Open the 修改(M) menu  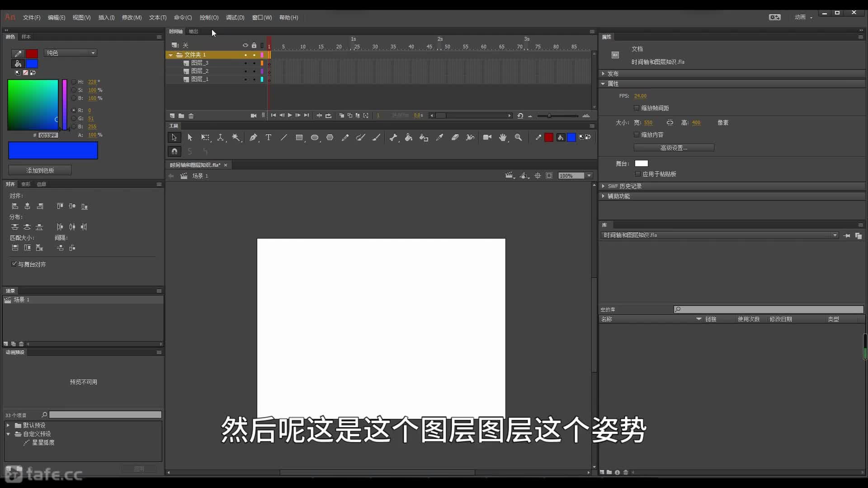[132, 18]
